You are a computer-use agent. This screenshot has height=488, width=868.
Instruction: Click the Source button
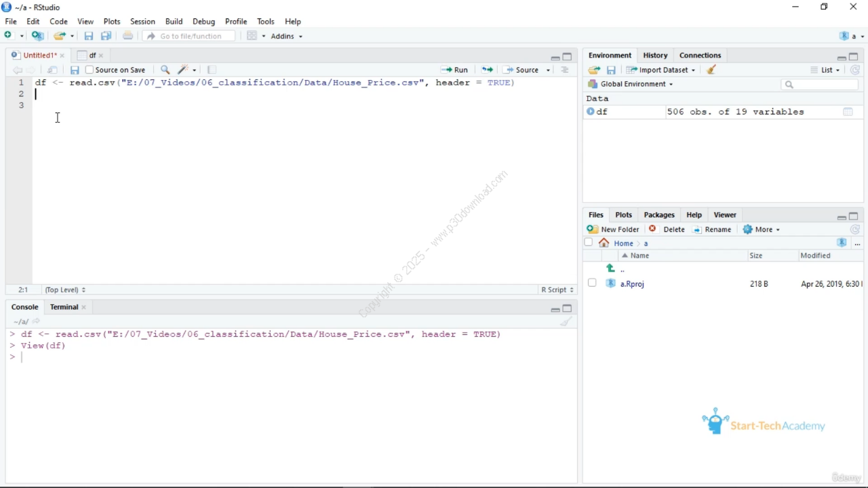click(x=522, y=70)
